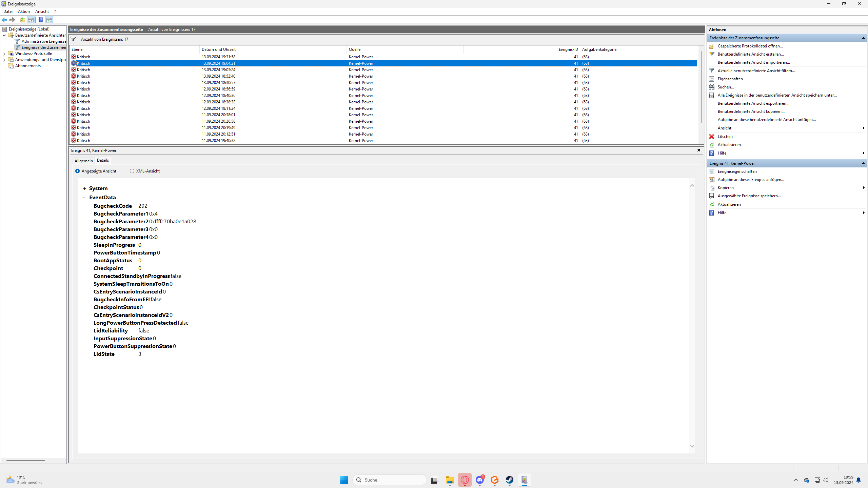Click the show/hide action pane toolbar icon

tap(49, 20)
